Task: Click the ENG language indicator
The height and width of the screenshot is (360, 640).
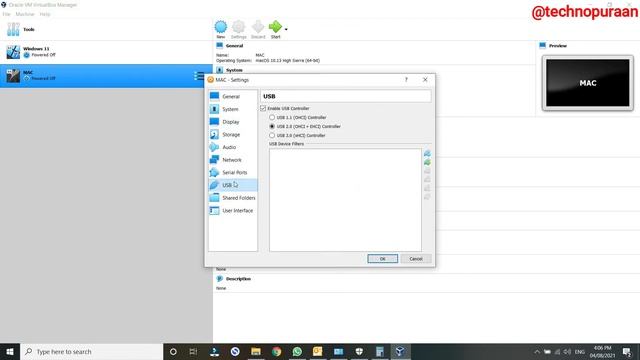Action: point(580,352)
